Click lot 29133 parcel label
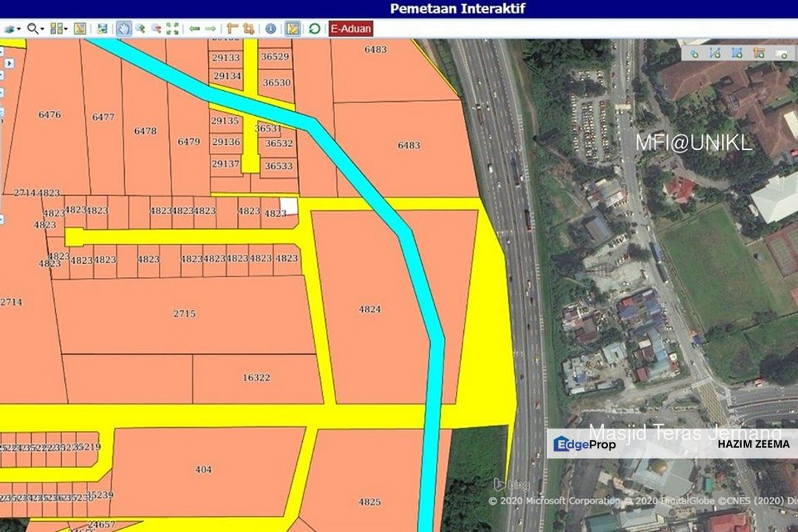Image resolution: width=798 pixels, height=532 pixels. coord(226,58)
